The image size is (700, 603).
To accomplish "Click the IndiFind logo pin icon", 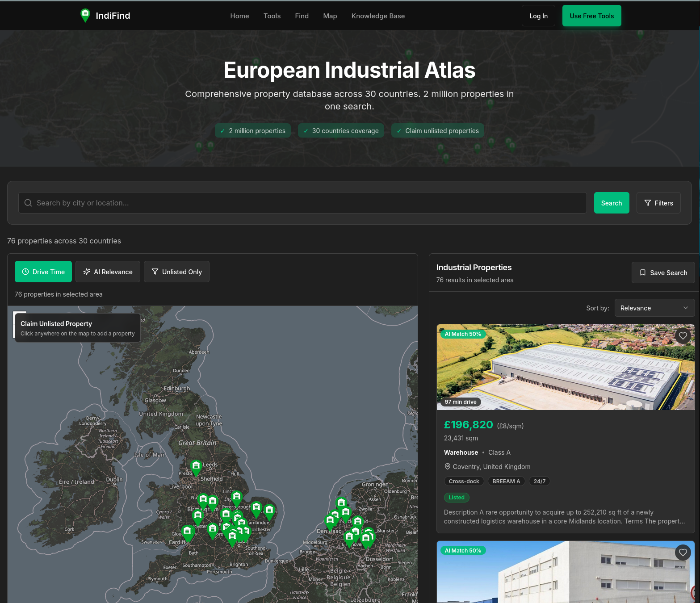I will tap(85, 15).
